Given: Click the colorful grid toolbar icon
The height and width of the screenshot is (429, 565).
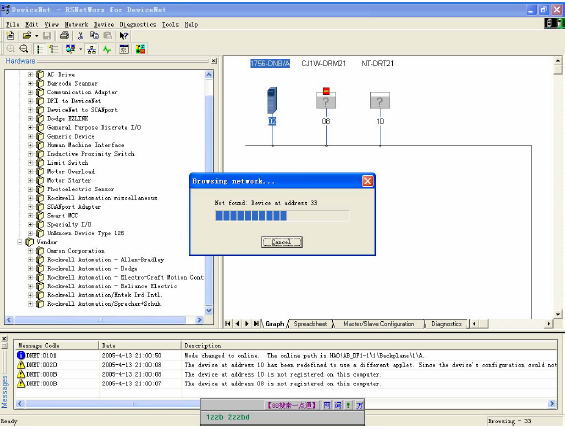Looking at the screenshot, I should tap(141, 49).
